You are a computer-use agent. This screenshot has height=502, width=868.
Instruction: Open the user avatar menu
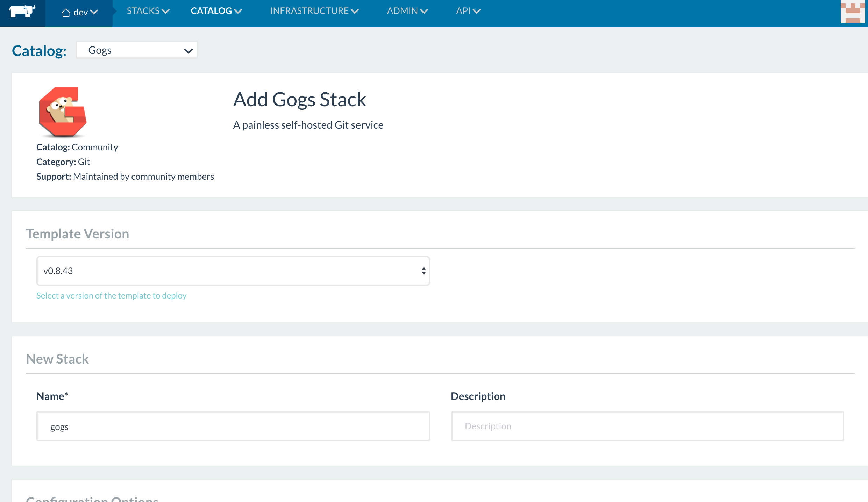coord(853,12)
